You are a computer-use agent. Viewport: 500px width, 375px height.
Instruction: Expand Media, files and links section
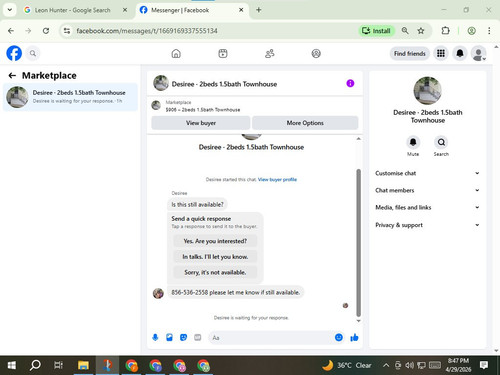click(x=427, y=207)
